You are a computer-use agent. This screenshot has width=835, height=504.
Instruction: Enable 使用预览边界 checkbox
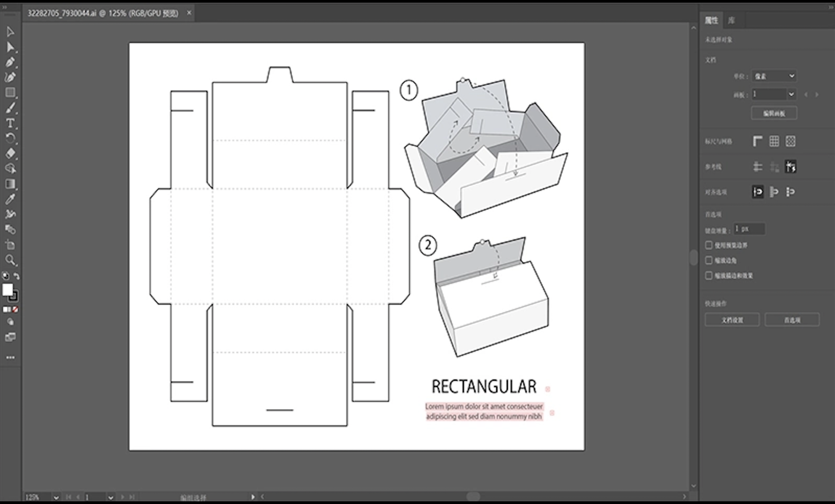[x=708, y=245]
